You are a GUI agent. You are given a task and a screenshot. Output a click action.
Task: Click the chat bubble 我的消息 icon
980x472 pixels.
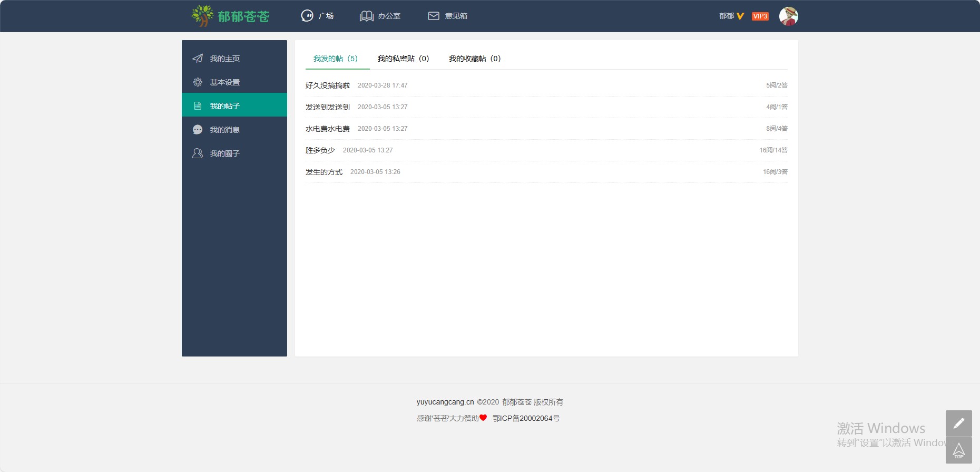[x=198, y=129]
